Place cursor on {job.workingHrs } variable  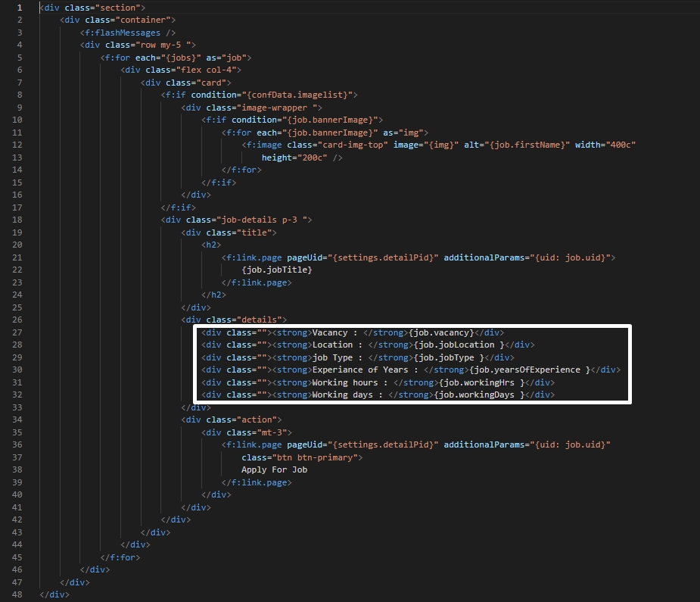pyautogui.click(x=482, y=382)
